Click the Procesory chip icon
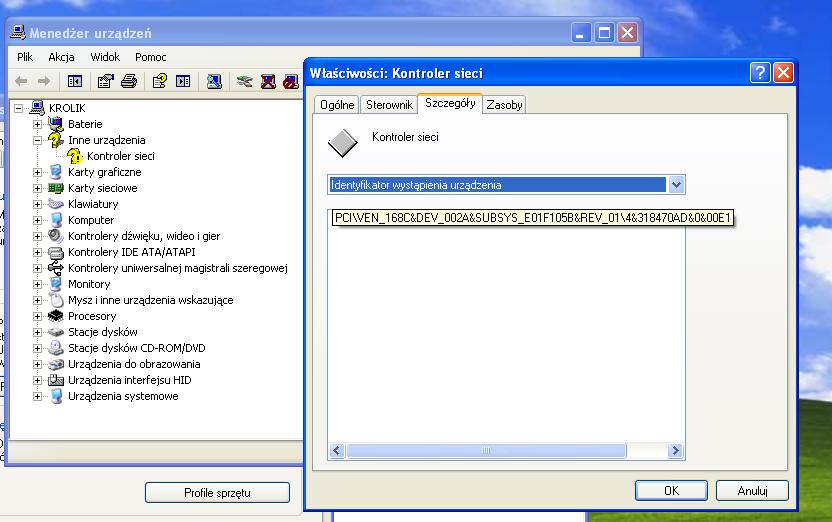This screenshot has height=522, width=832. pyautogui.click(x=56, y=316)
